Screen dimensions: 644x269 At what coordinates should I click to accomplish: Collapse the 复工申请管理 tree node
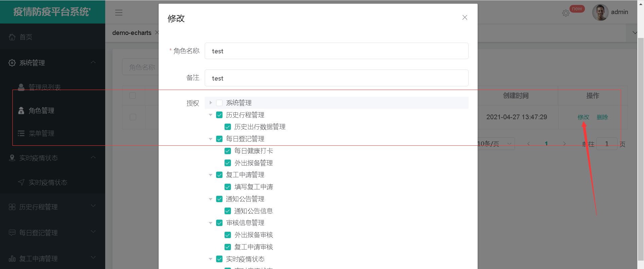tap(211, 175)
